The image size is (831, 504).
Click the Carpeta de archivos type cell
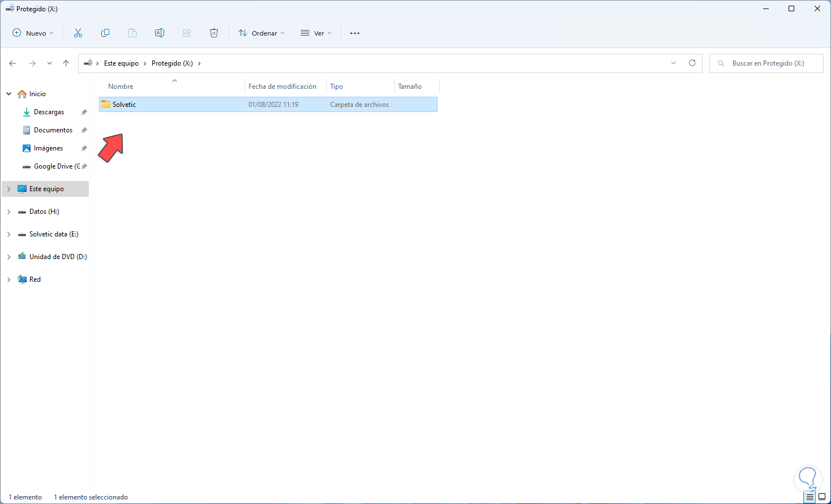pyautogui.click(x=359, y=105)
